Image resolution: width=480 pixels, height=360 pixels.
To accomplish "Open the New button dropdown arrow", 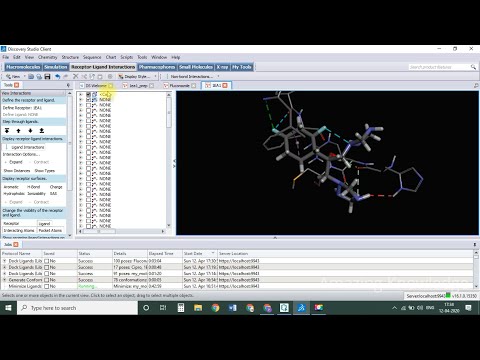I will tap(24, 76).
